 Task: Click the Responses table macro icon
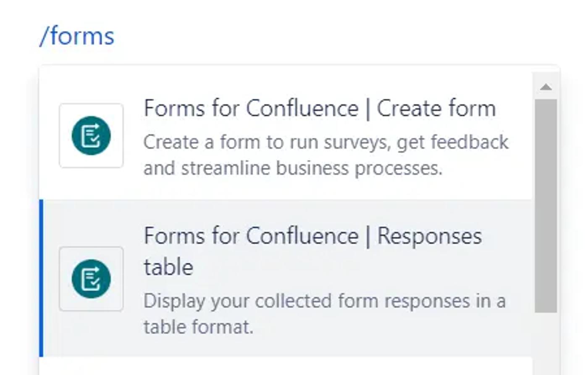(91, 279)
